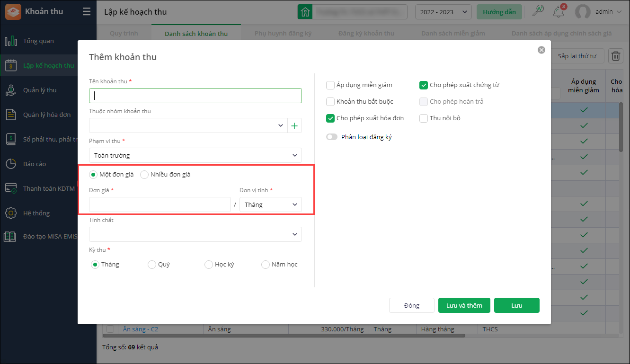Click the Tên khoản thu input field
Image resolution: width=630 pixels, height=364 pixels.
pyautogui.click(x=195, y=96)
